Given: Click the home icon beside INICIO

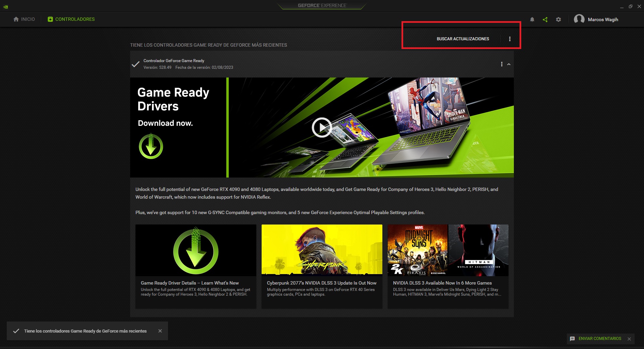Looking at the screenshot, I should (16, 19).
